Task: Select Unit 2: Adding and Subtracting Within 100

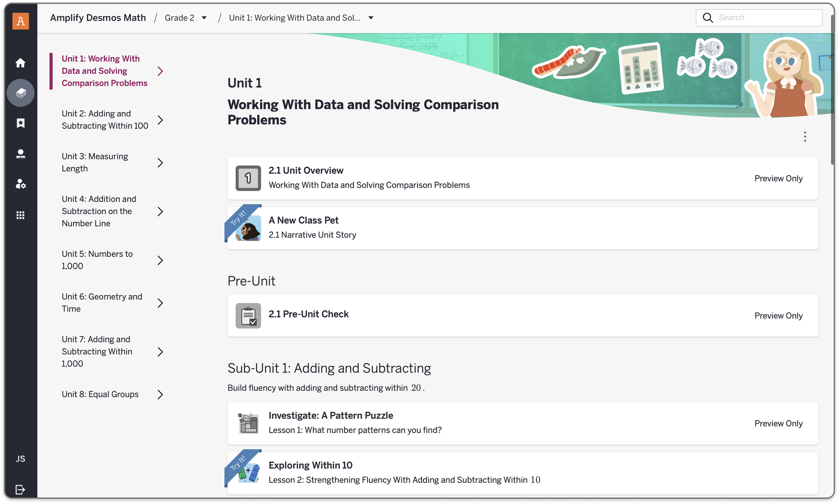Action: point(105,120)
